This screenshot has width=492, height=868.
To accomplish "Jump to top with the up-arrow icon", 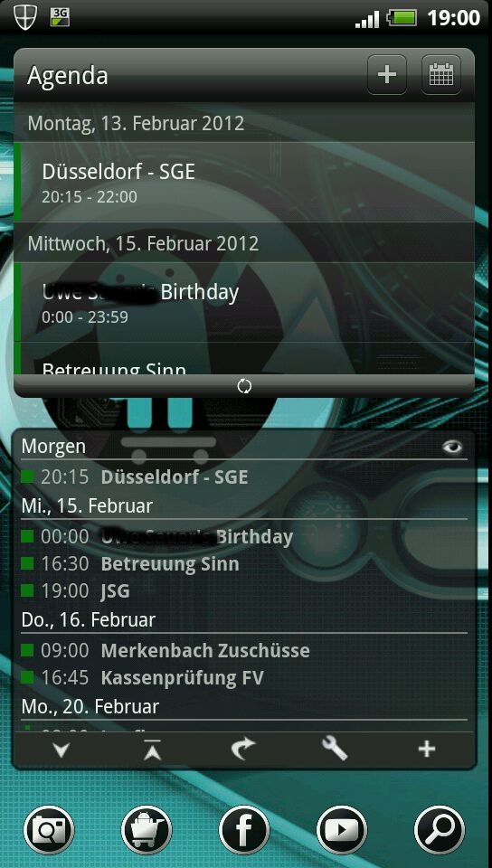I will tap(152, 750).
